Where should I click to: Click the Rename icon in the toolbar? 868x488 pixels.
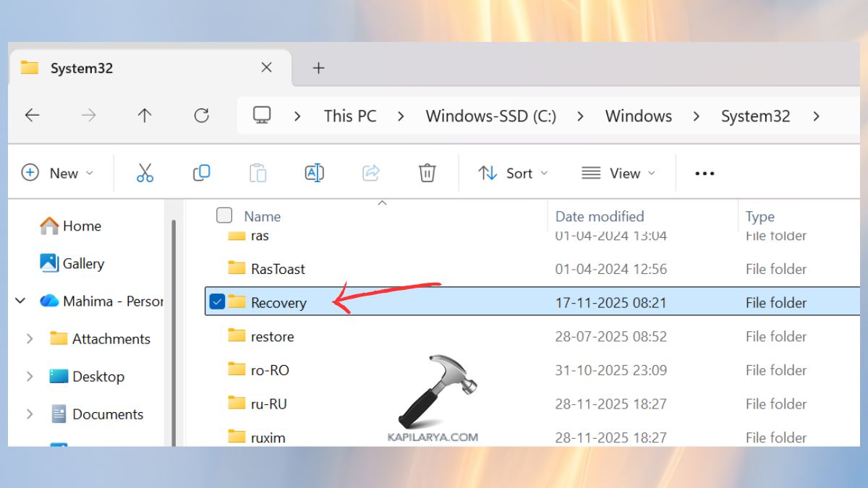click(x=314, y=173)
